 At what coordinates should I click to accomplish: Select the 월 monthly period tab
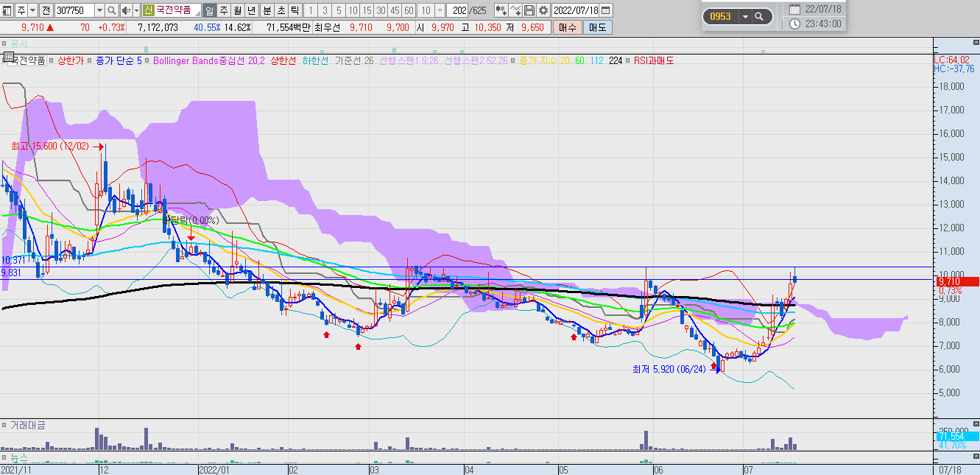pos(238,10)
